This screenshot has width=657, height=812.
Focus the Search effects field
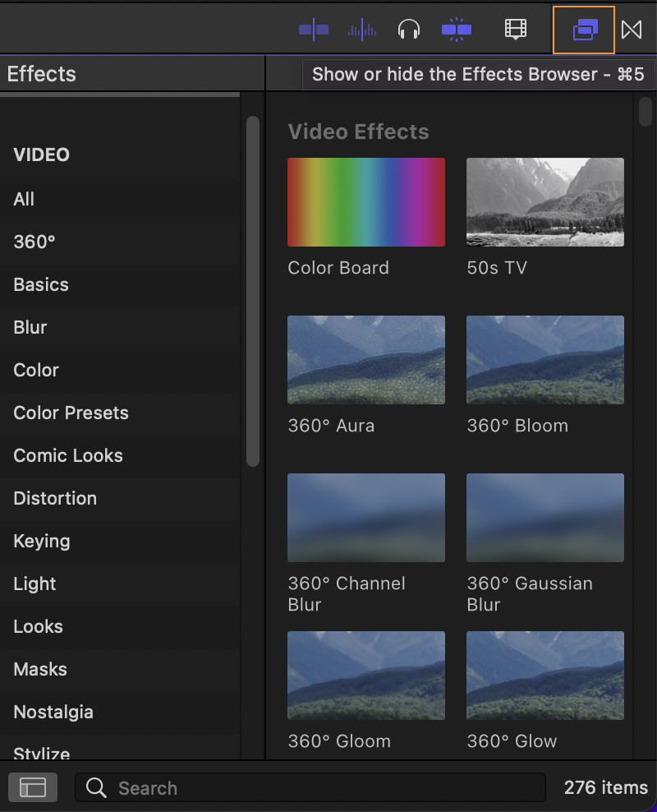pyautogui.click(x=310, y=787)
